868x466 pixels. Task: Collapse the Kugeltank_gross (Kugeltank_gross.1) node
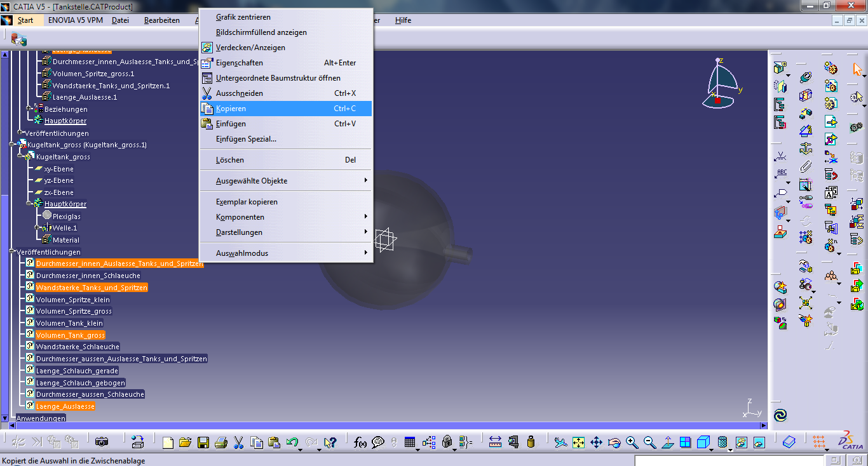click(x=13, y=145)
